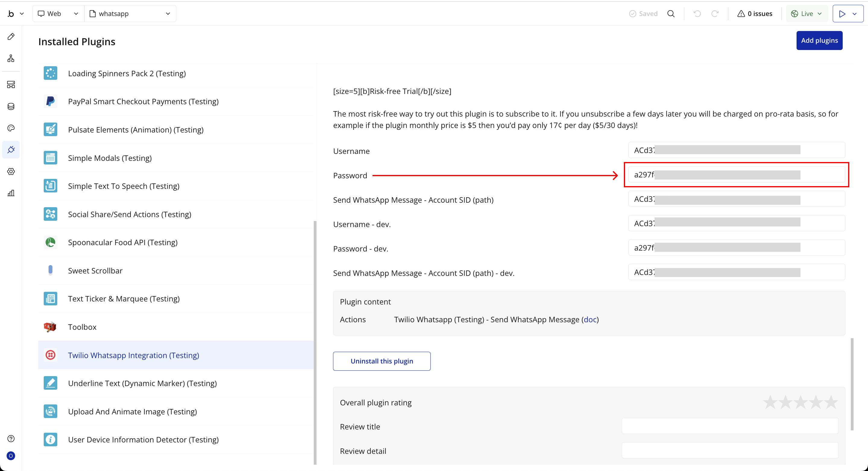Click the Add plugins button
Viewport: 868px width, 471px height.
(x=819, y=40)
